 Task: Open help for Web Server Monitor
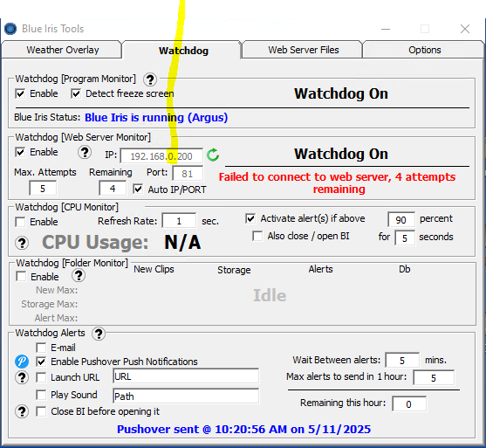tap(85, 152)
